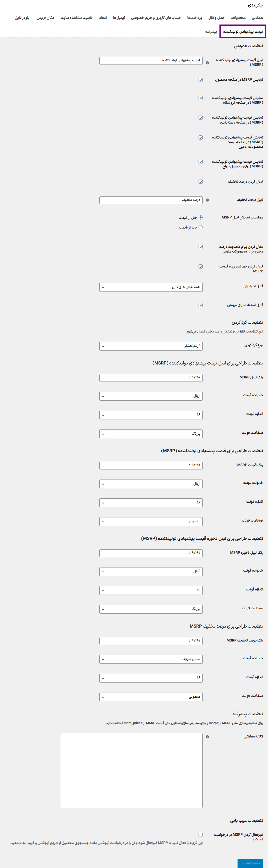Click help icon next to custom CSS box
Image resolution: width=268 pixels, height=868 pixels.
[207, 737]
